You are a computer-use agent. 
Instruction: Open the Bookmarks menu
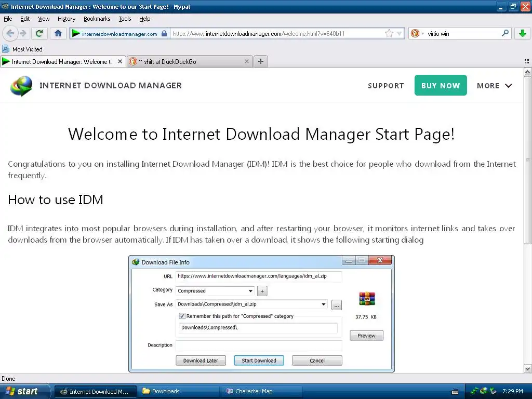97,19
